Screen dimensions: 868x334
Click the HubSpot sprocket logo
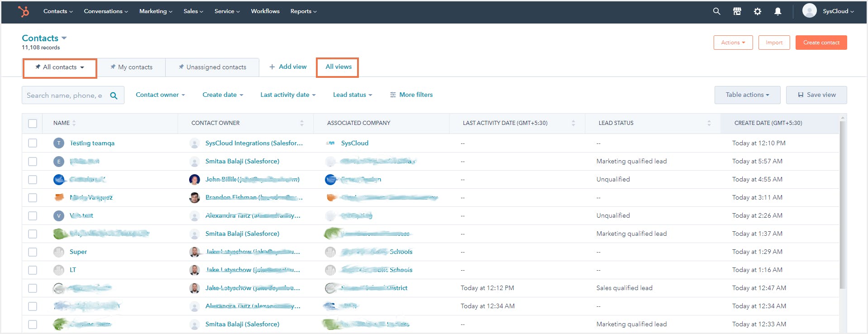(x=24, y=11)
